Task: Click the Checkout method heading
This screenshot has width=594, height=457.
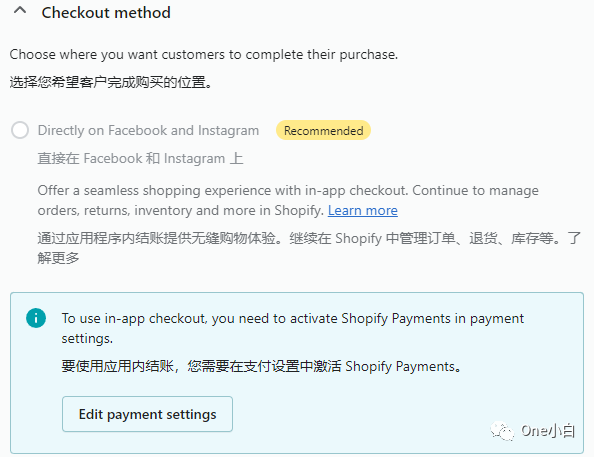Action: [106, 13]
